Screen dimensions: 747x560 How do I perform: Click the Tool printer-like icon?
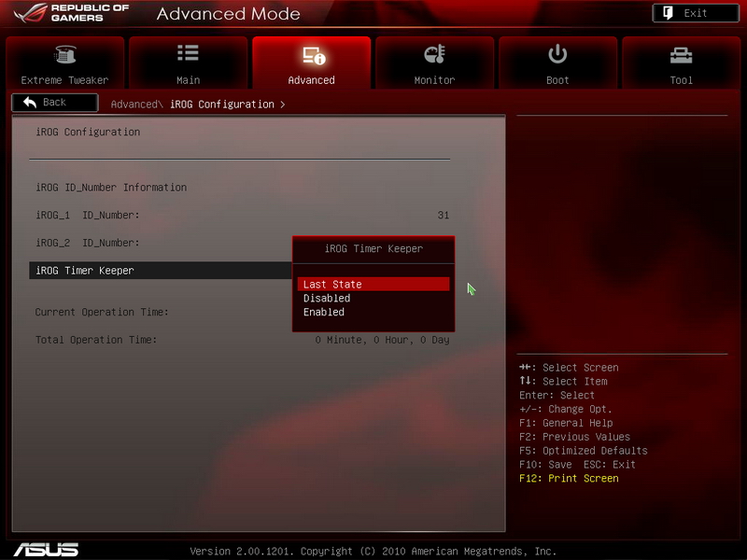(682, 55)
